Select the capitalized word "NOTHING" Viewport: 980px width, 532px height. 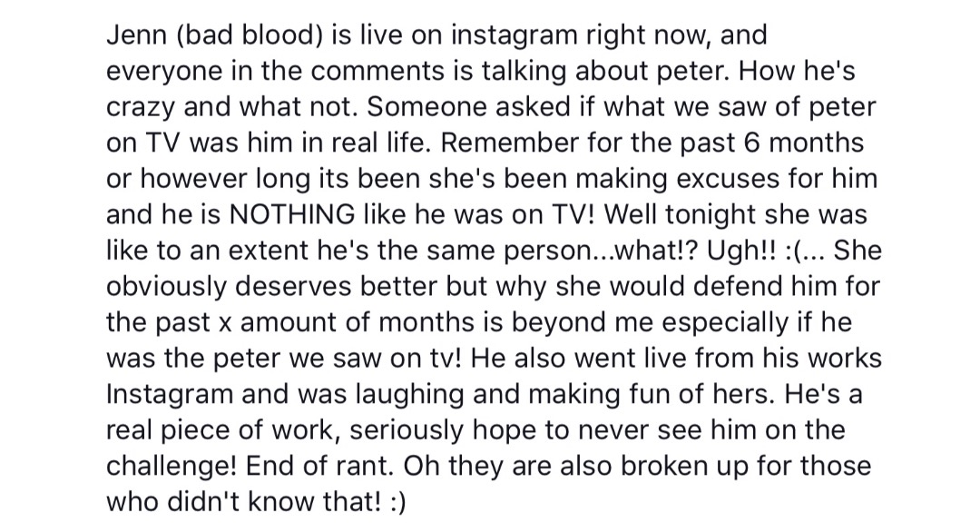[x=292, y=214]
